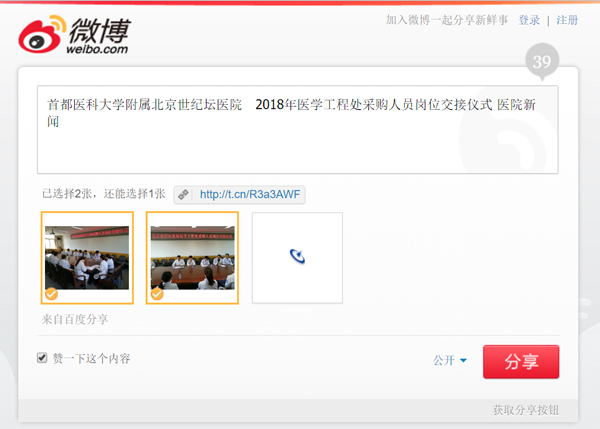This screenshot has height=429, width=600.
Task: Click the blue arrow next to 公开
Action: point(463,360)
